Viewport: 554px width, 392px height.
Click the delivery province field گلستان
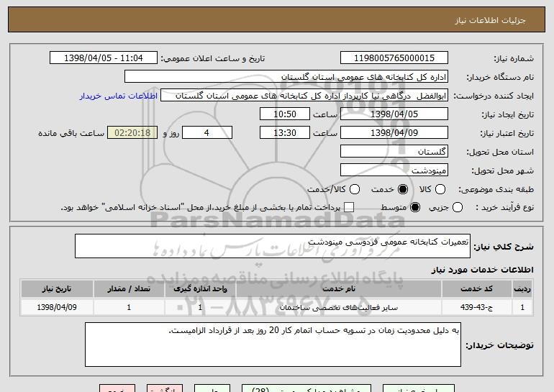393,152
